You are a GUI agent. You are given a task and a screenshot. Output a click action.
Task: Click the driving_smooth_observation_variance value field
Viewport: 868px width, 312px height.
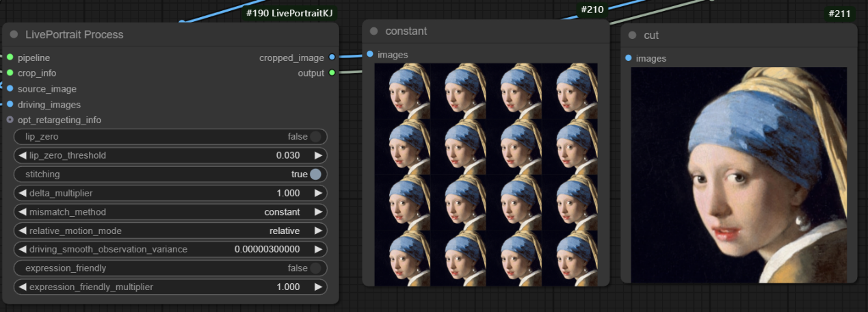coord(267,249)
